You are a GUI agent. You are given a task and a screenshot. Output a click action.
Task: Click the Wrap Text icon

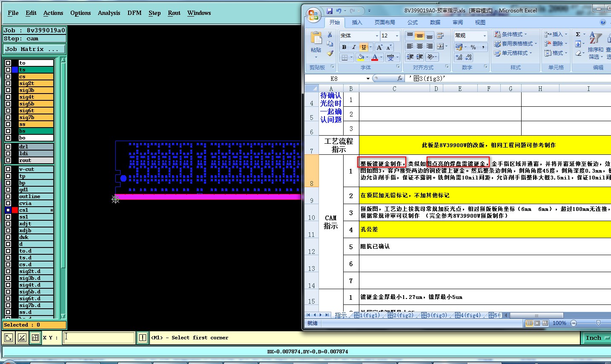440,35
